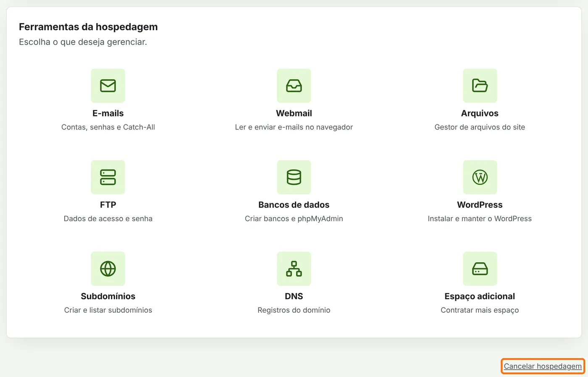Click the "Webmail" title
The height and width of the screenshot is (377, 588).
[x=294, y=113]
